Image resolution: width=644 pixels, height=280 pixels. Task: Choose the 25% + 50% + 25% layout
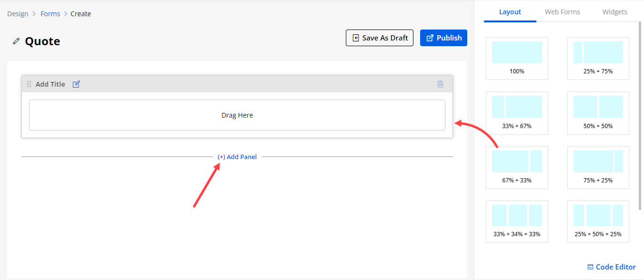[598, 221]
